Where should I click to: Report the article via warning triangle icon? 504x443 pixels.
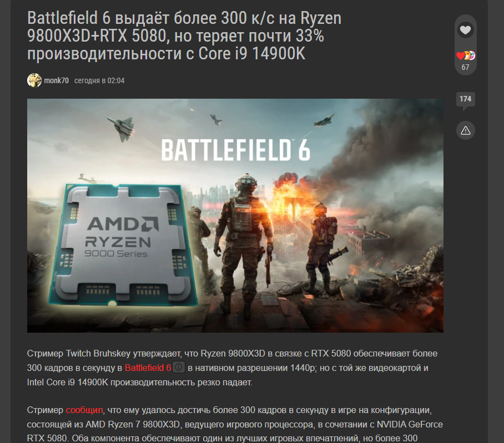coord(466,130)
